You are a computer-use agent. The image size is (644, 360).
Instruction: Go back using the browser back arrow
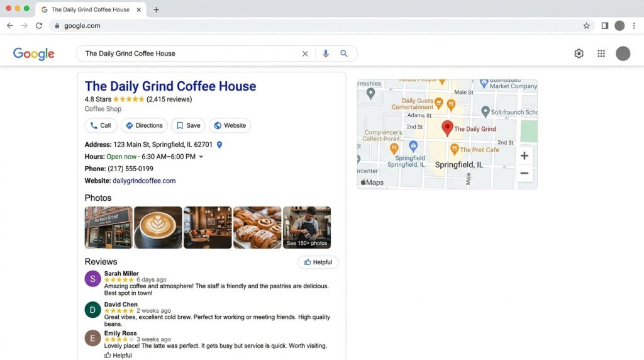click(x=10, y=25)
